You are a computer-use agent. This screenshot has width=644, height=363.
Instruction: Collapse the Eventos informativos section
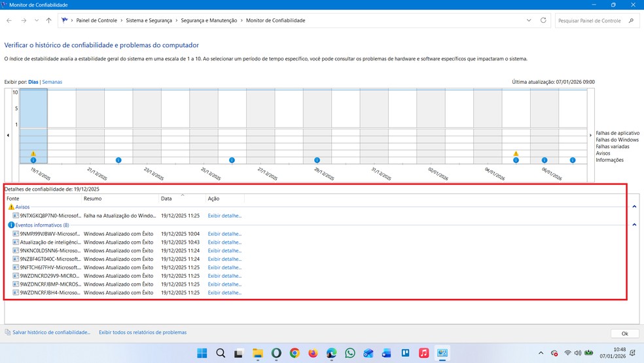coord(634,225)
